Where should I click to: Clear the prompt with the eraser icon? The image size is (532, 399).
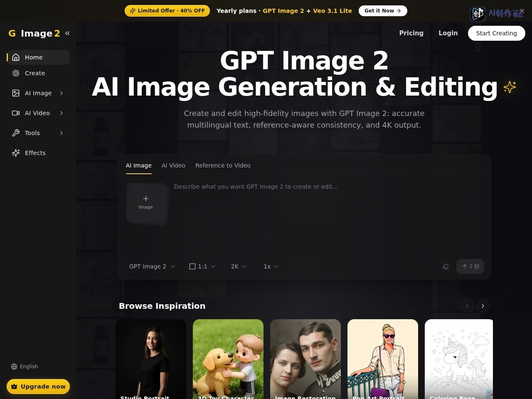click(446, 266)
